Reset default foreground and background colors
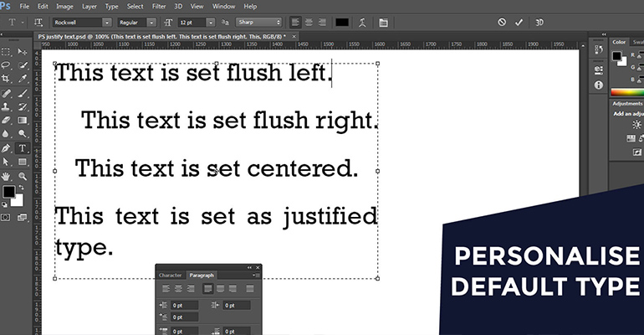 (x=4, y=204)
